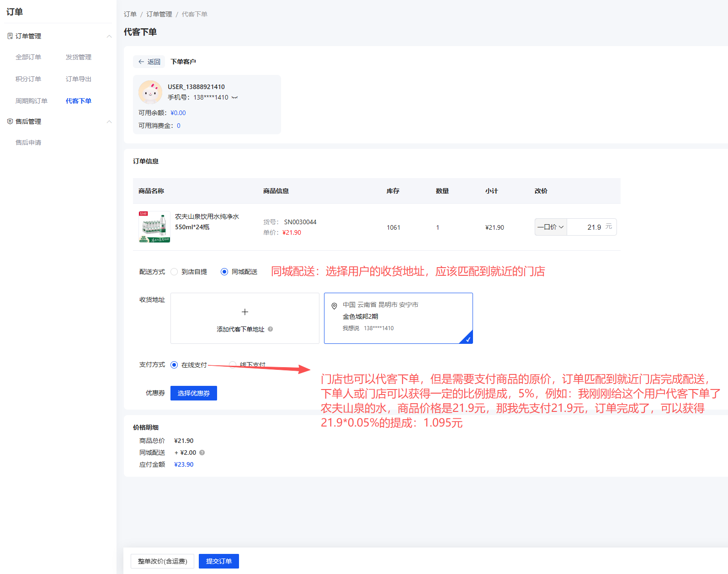Choose 在线支付 payment method
Image resolution: width=728 pixels, height=574 pixels.
[174, 365]
